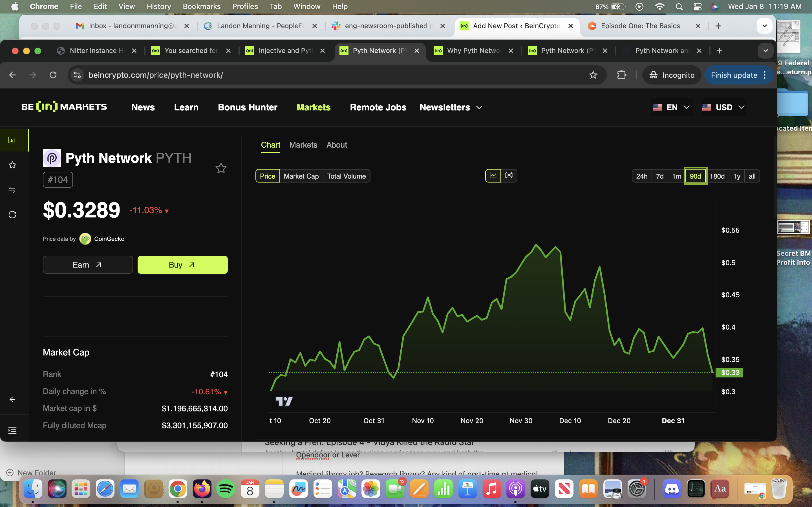Click the TradingView logo on the chart
This screenshot has height=507, width=812.
pos(284,401)
